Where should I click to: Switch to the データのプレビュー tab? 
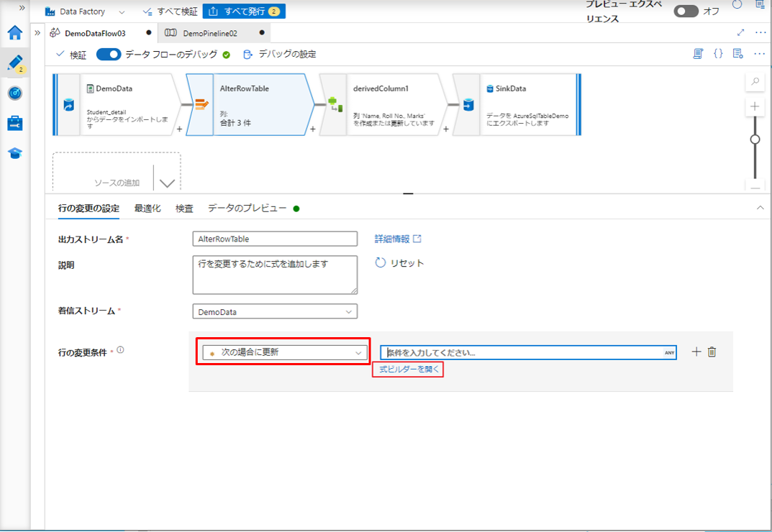(x=247, y=208)
